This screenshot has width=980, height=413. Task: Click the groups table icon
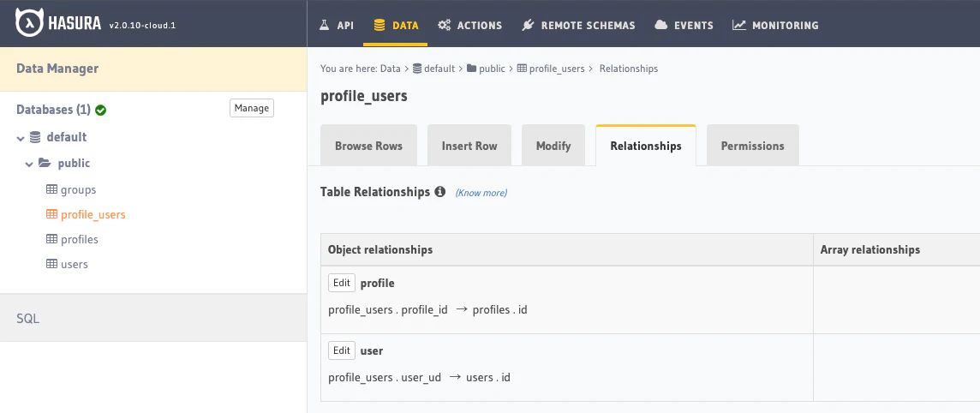pos(52,189)
